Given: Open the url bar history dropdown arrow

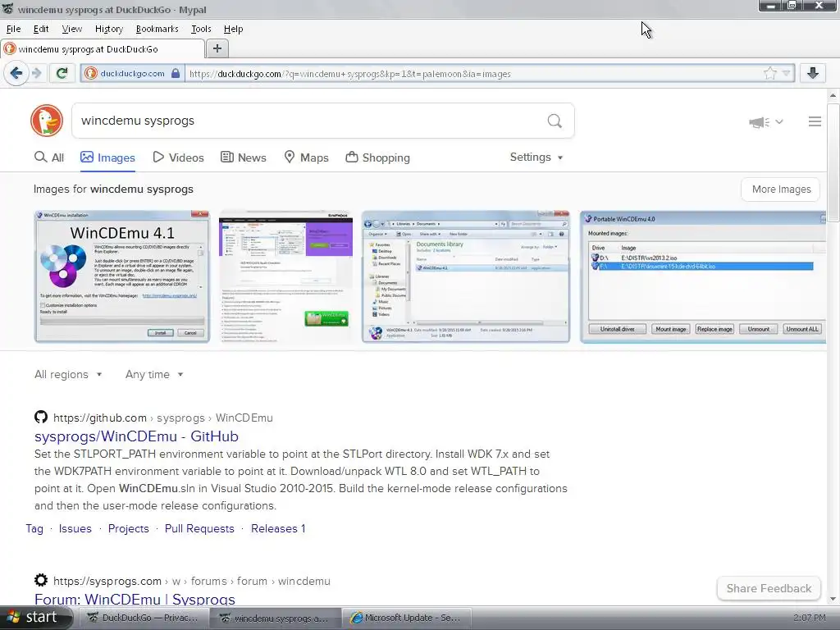Looking at the screenshot, I should [x=786, y=73].
